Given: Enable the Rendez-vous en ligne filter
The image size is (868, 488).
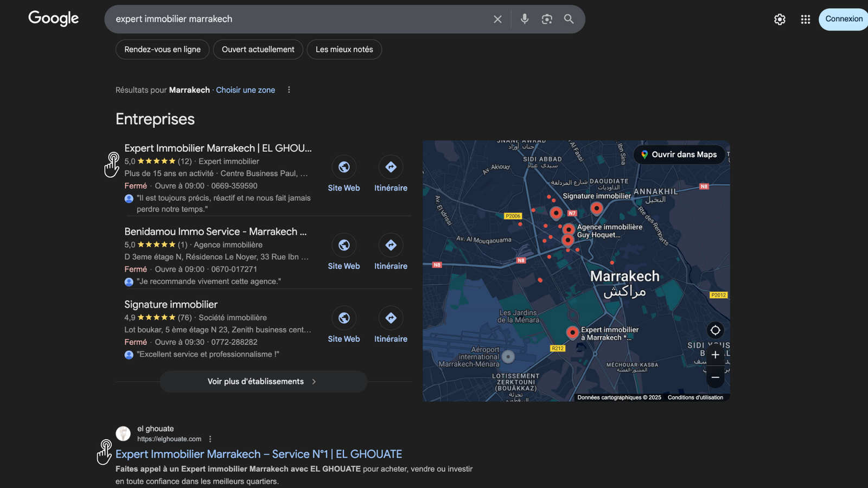Looking at the screenshot, I should click(x=162, y=49).
